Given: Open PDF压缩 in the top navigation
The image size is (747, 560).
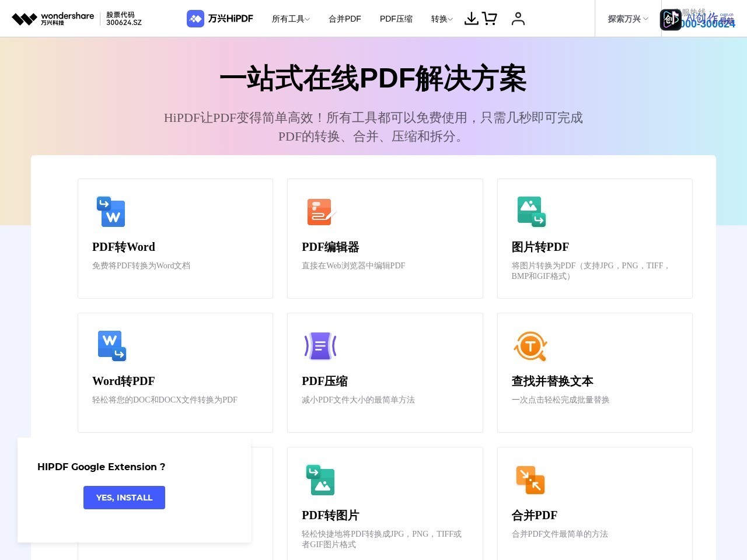Looking at the screenshot, I should [396, 19].
